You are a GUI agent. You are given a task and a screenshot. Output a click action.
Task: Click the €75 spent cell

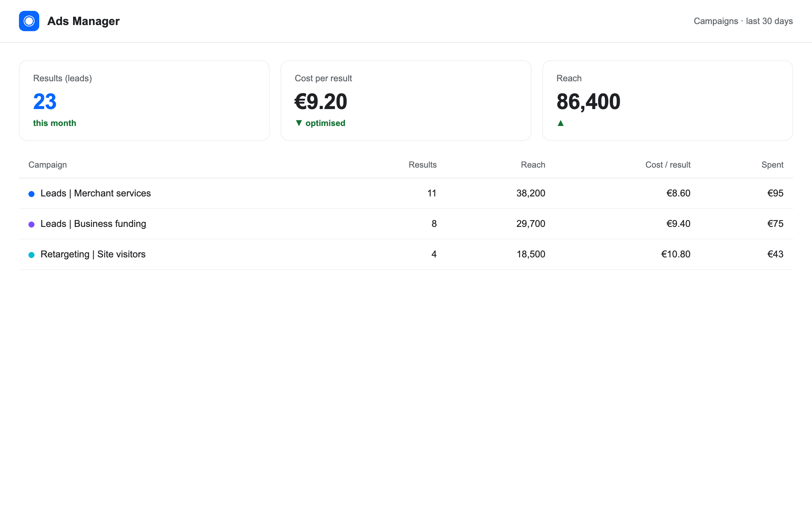click(775, 224)
